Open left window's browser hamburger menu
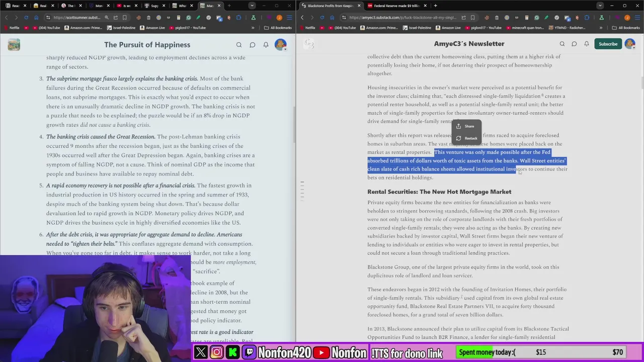The width and height of the screenshot is (644, 362). pos(289,18)
